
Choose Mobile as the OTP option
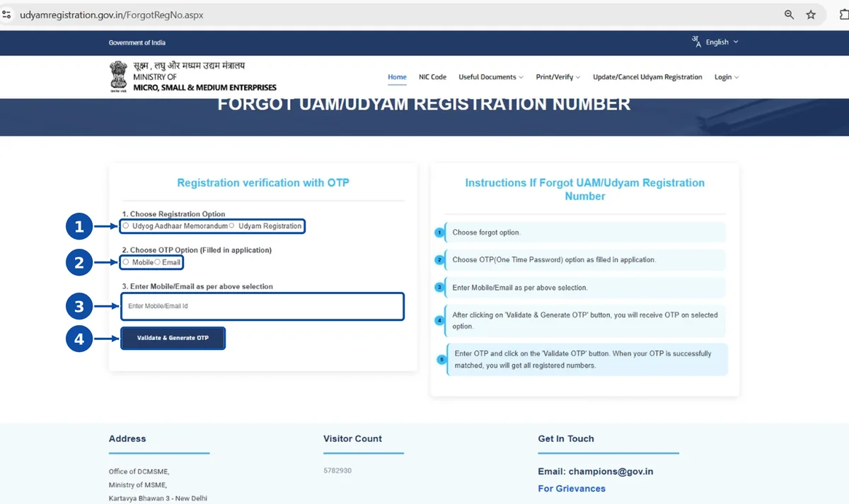coord(126,262)
